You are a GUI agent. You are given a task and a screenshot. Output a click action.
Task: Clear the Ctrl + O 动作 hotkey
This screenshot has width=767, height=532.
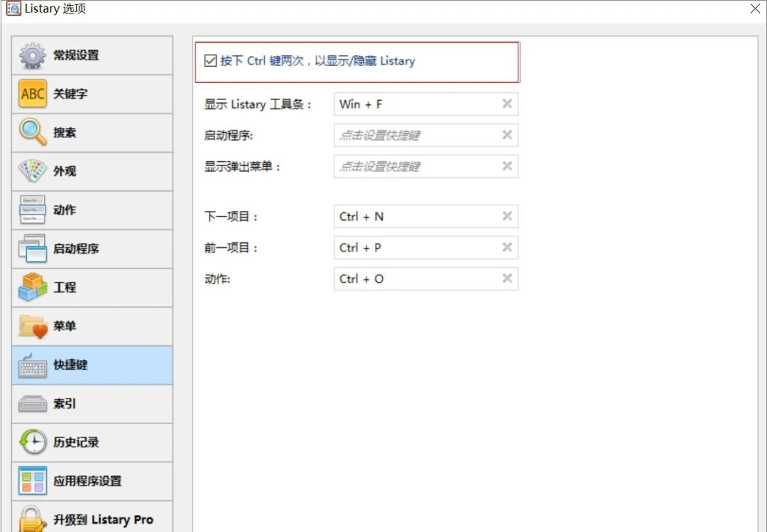(507, 278)
